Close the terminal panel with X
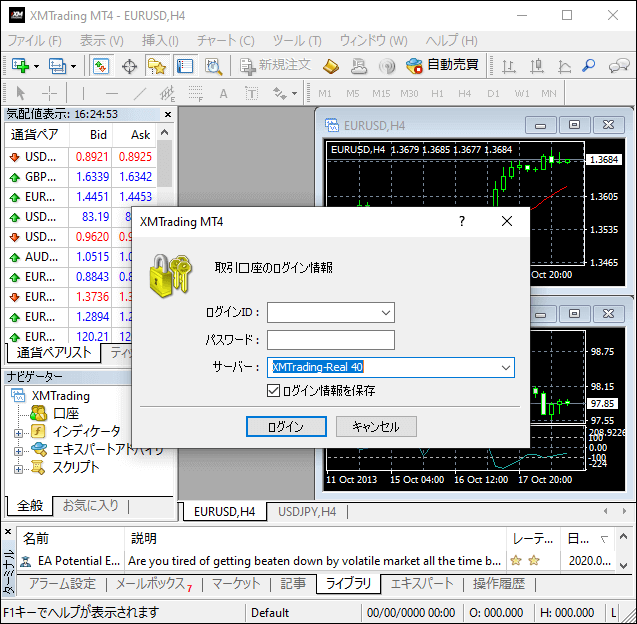 click(8, 531)
